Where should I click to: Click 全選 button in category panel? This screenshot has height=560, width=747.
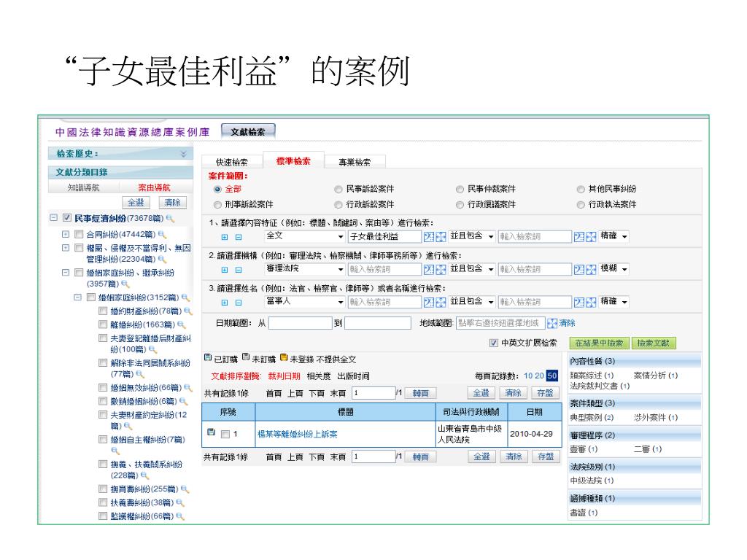(136, 203)
